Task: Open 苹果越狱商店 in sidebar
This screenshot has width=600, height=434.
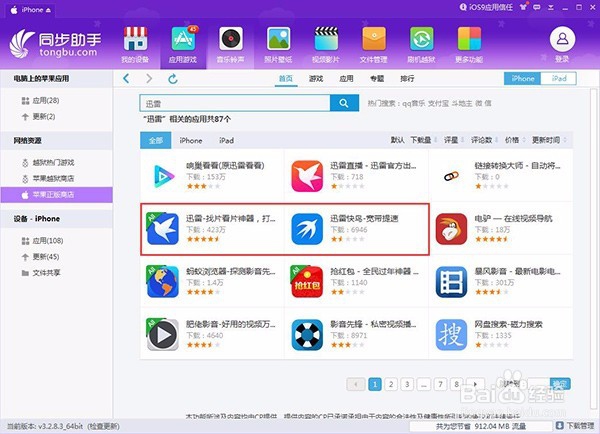Action: coord(48,179)
